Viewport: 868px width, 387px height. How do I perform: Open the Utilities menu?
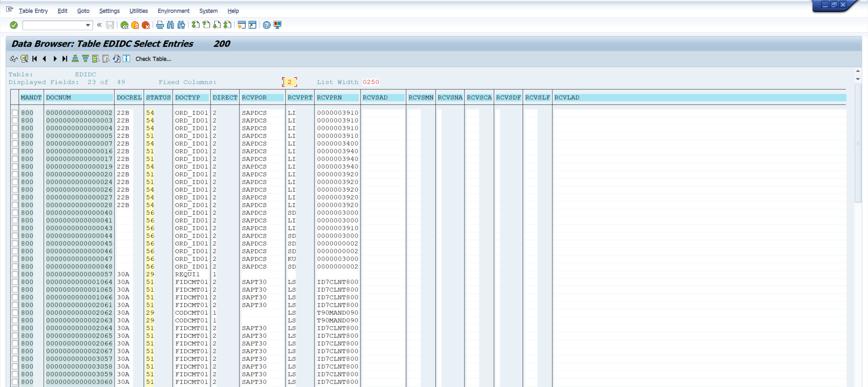138,11
